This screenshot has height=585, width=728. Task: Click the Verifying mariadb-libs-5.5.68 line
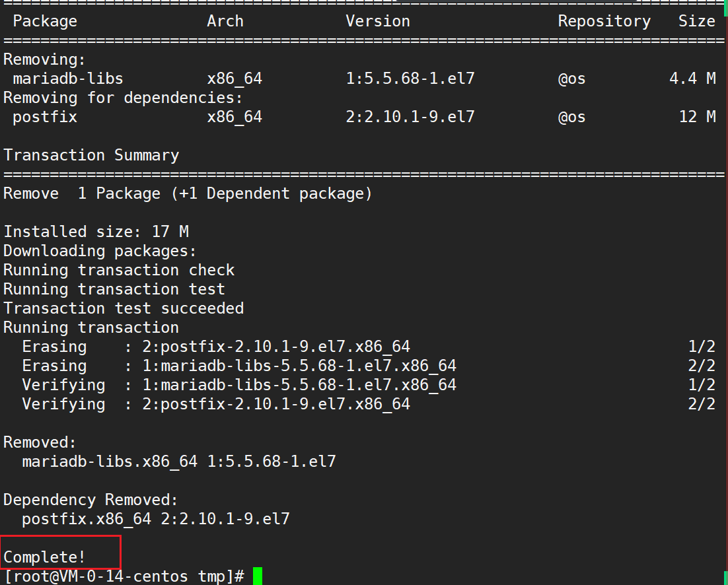(x=239, y=385)
